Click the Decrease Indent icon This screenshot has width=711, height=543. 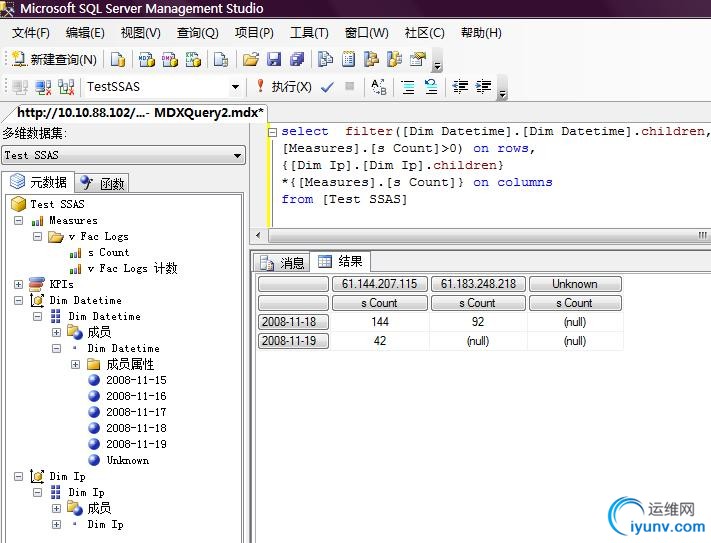[459, 87]
